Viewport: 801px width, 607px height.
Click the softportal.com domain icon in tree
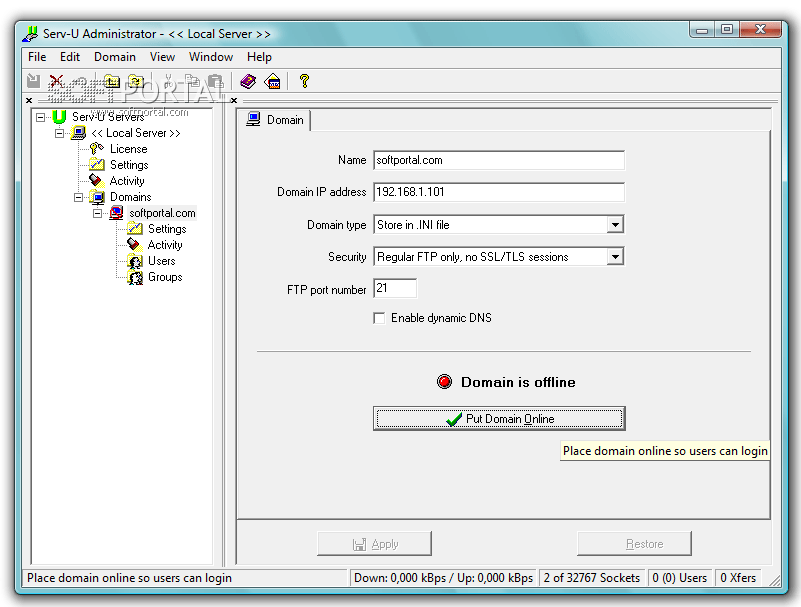pos(116,213)
